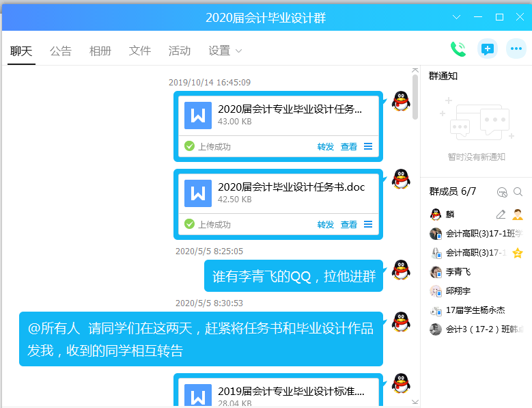This screenshot has width=532, height=408.
Task: Expand the 设置 tab dropdown chevron
Action: 239,51
